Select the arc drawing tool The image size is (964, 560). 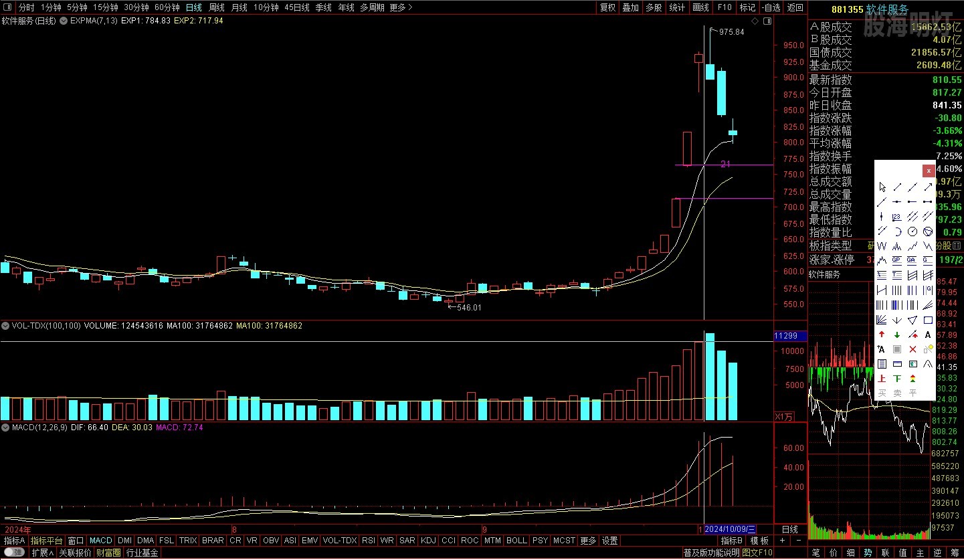[x=897, y=231]
